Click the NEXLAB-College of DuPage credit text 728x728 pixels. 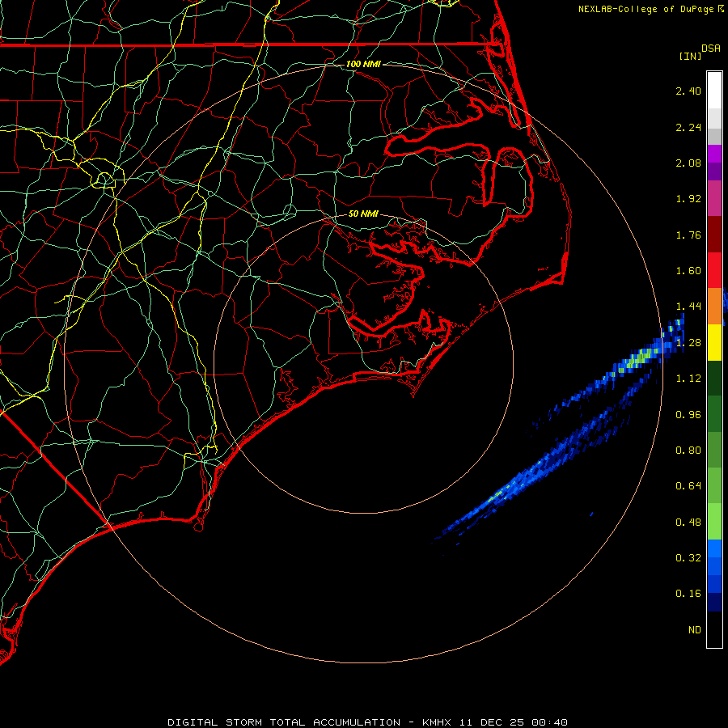pyautogui.click(x=645, y=9)
